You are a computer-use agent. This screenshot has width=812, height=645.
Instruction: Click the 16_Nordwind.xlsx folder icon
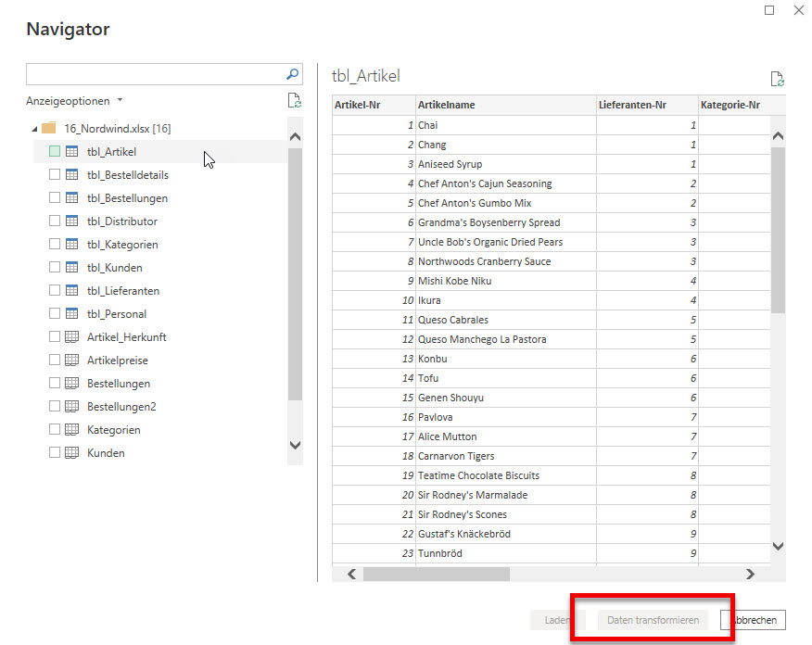tap(49, 129)
